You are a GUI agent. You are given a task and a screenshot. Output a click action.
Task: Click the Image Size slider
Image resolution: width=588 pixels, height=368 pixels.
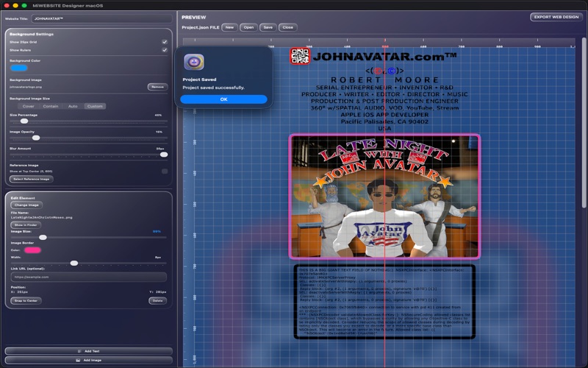(88, 237)
